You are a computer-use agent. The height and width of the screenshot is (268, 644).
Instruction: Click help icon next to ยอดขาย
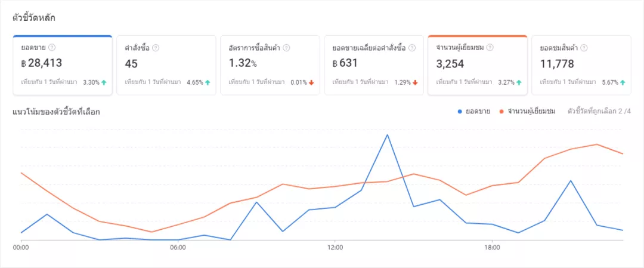pyautogui.click(x=52, y=48)
